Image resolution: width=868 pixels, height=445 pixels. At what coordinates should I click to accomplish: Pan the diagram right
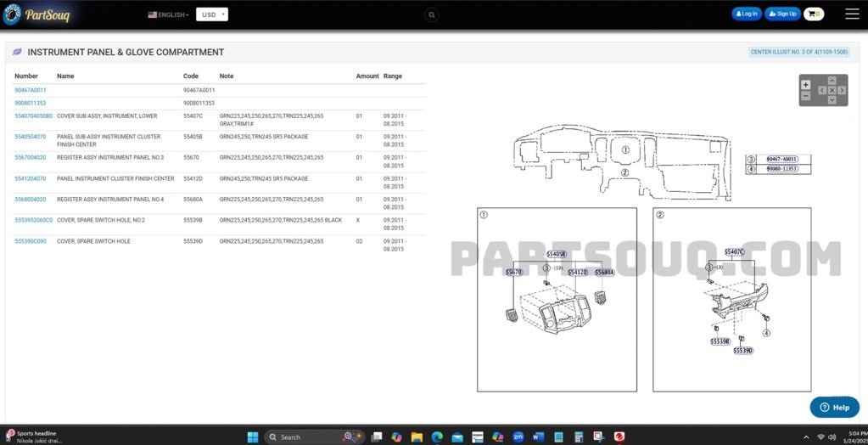(842, 90)
